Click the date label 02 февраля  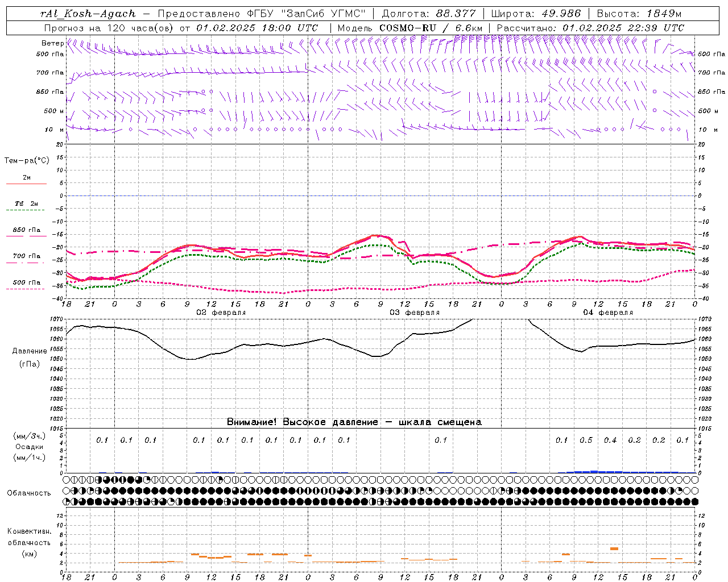221,313
